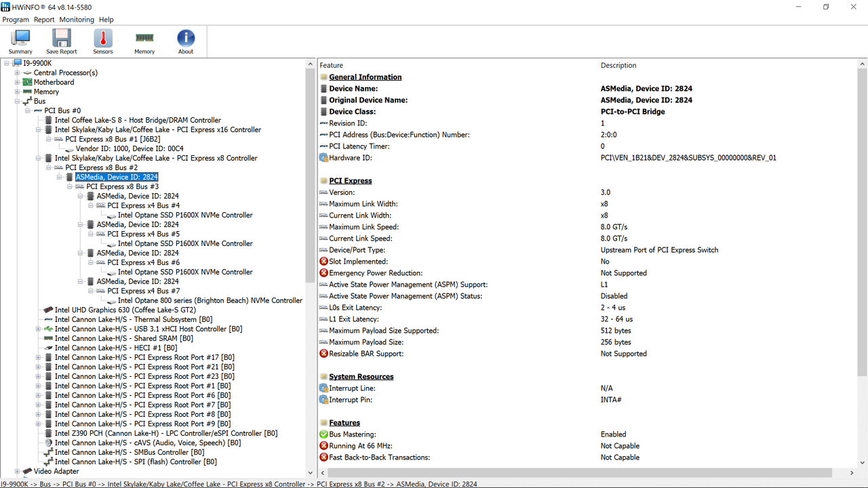The height and width of the screenshot is (488, 868).
Task: Click the Video Adapter tree icon
Action: 28,471
